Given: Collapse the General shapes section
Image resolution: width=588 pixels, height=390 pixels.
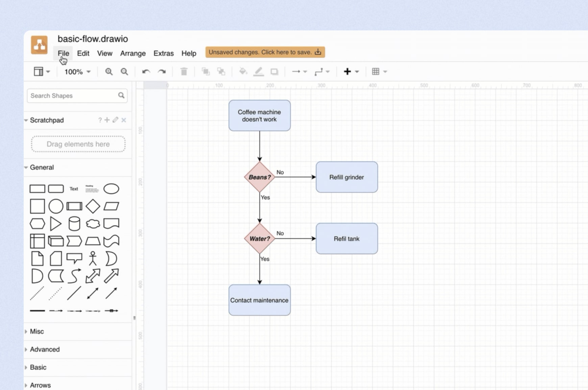Looking at the screenshot, I should (42, 167).
